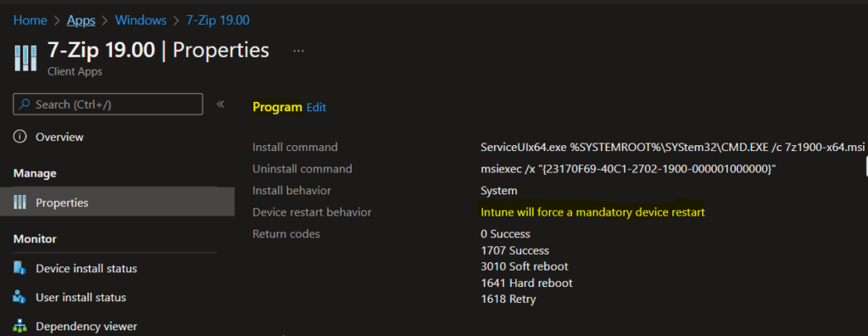Click the search magnifier icon
The image size is (868, 336).
tap(25, 104)
